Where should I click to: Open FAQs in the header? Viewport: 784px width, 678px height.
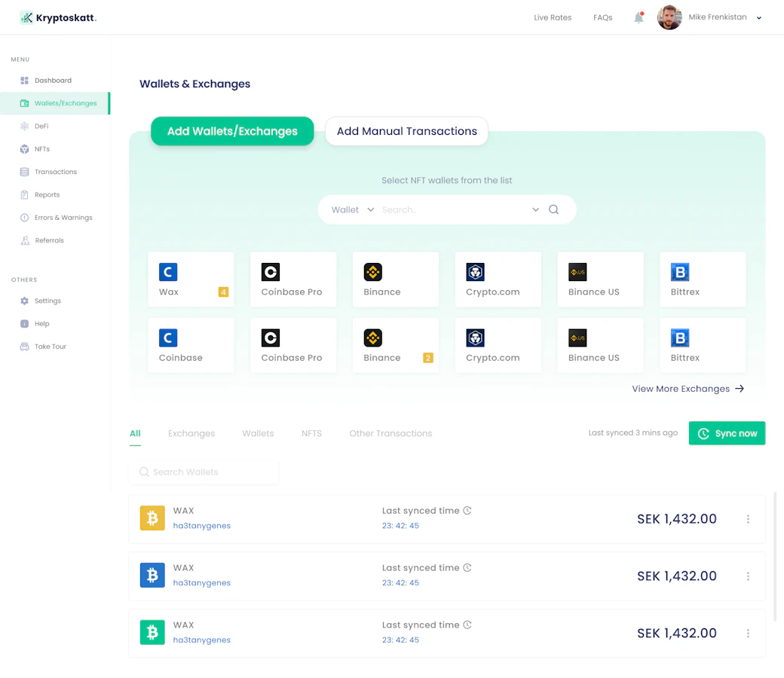pyautogui.click(x=603, y=17)
